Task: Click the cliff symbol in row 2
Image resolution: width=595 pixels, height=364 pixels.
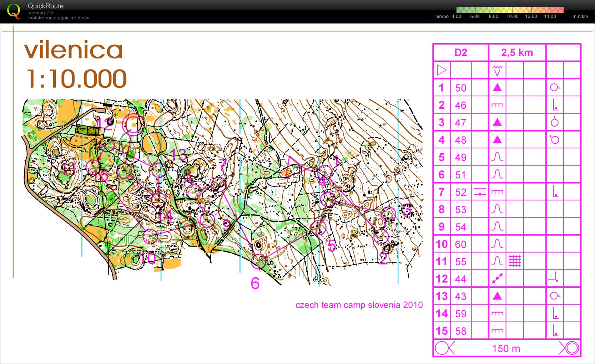Action: pos(497,105)
